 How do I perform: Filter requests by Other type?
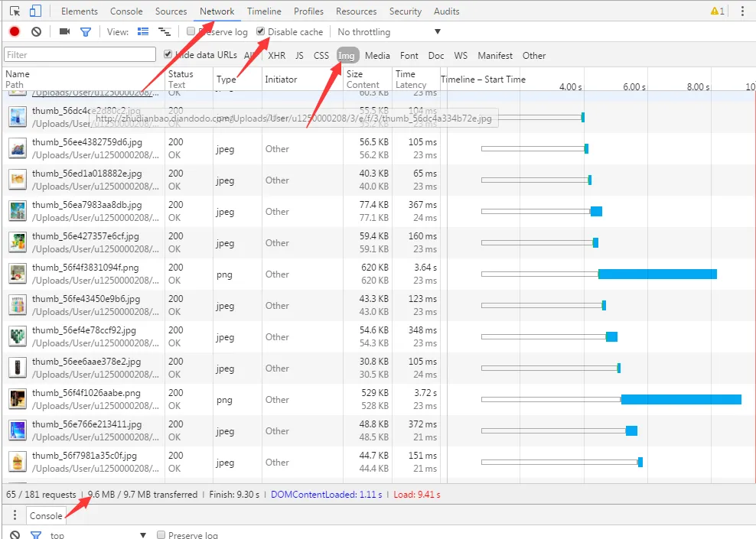point(534,55)
